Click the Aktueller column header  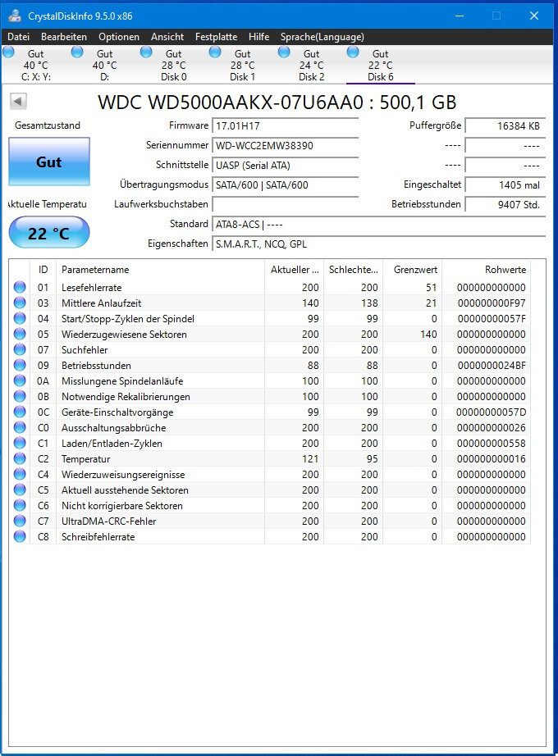294,270
